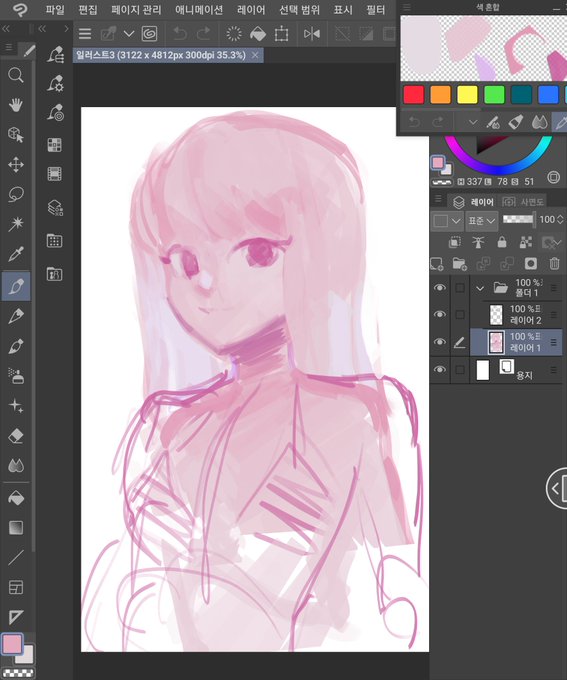Click the Scale/Rotate transform icon

point(282,34)
